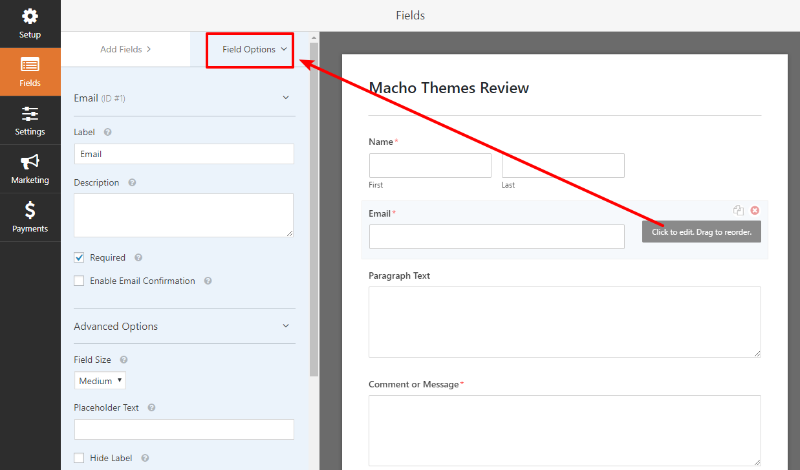Viewport: 800px width, 470px height.
Task: Open the Payments dollar section
Action: [x=30, y=217]
